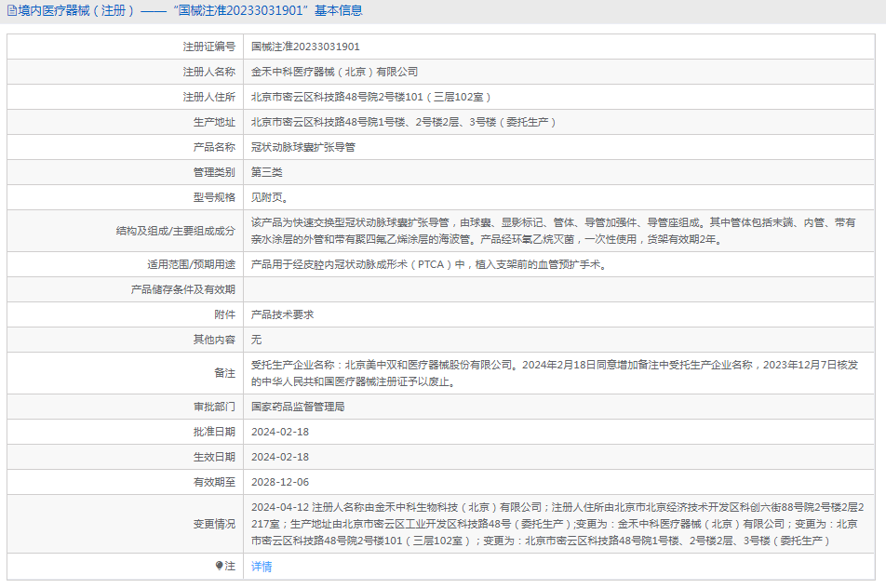Select the 产品技术要求 value
Image resolution: width=886 pixels, height=588 pixels.
coord(282,314)
